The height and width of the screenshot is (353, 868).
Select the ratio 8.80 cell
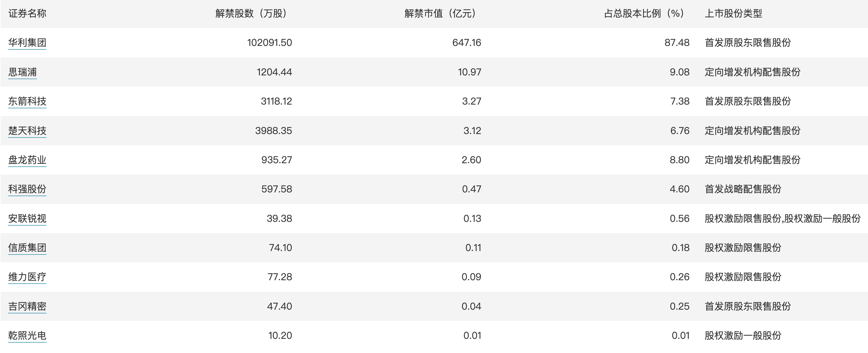[680, 160]
